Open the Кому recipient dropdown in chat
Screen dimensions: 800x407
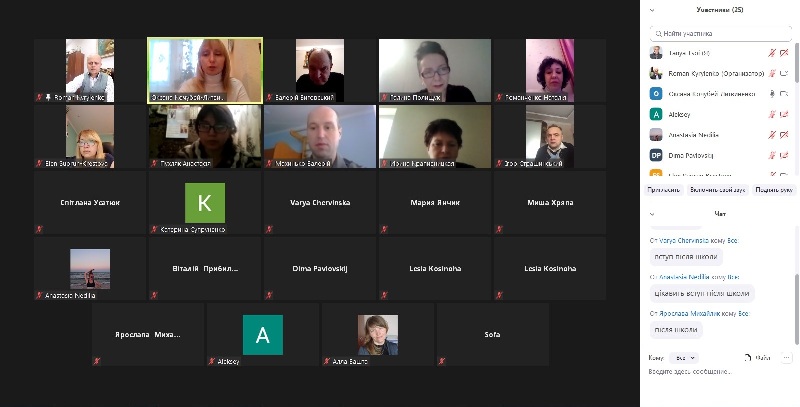[x=684, y=358]
